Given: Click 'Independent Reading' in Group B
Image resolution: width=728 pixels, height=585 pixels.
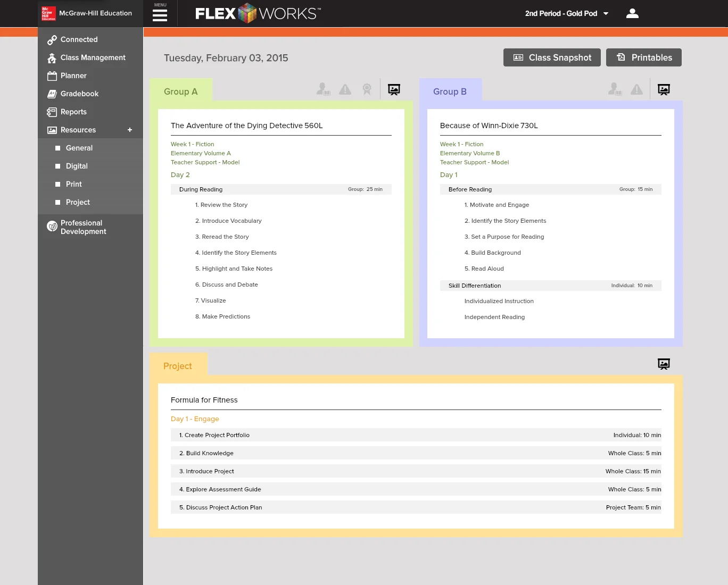Looking at the screenshot, I should click(x=494, y=317).
